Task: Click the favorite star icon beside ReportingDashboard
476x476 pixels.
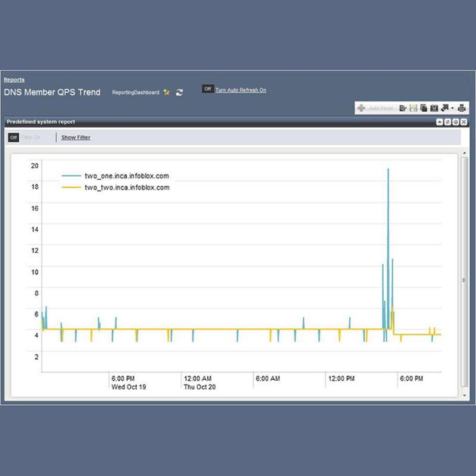Action: (x=166, y=92)
